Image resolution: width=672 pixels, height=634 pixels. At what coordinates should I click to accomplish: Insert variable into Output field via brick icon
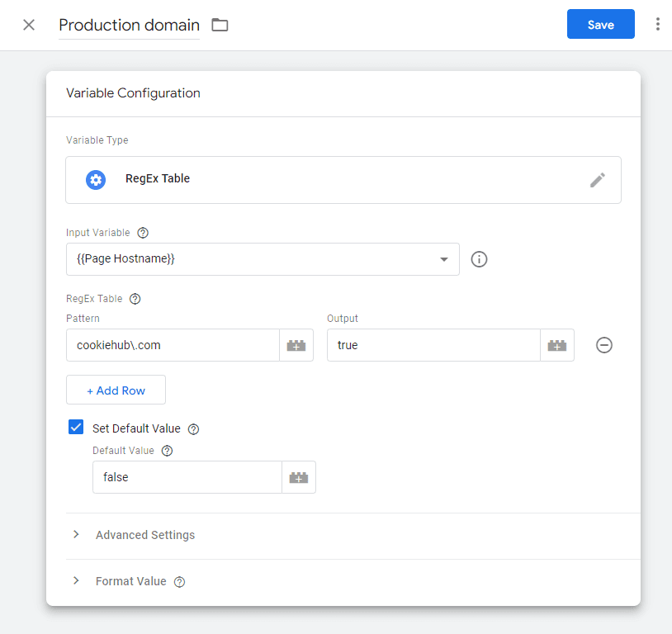557,346
